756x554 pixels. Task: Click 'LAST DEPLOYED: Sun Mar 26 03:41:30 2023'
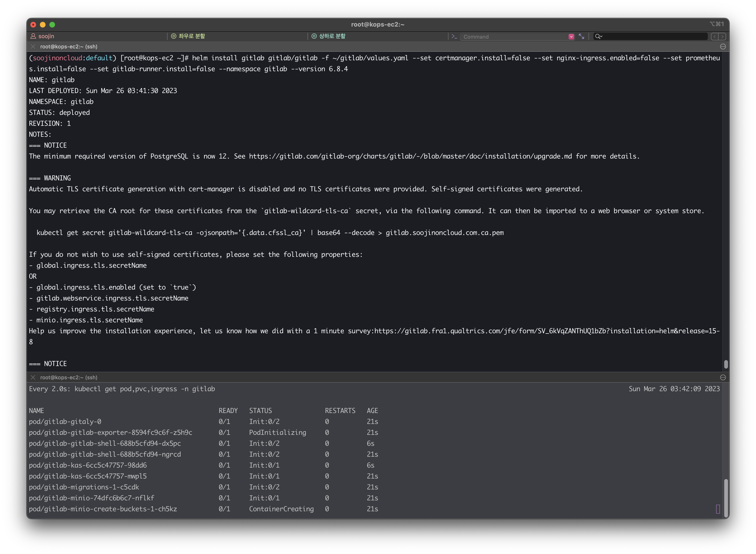point(103,91)
